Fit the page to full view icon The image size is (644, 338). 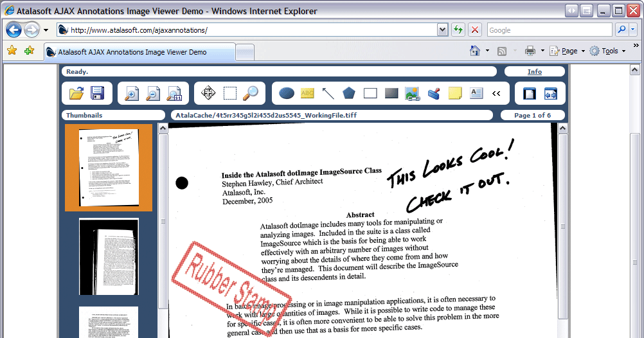tap(530, 94)
